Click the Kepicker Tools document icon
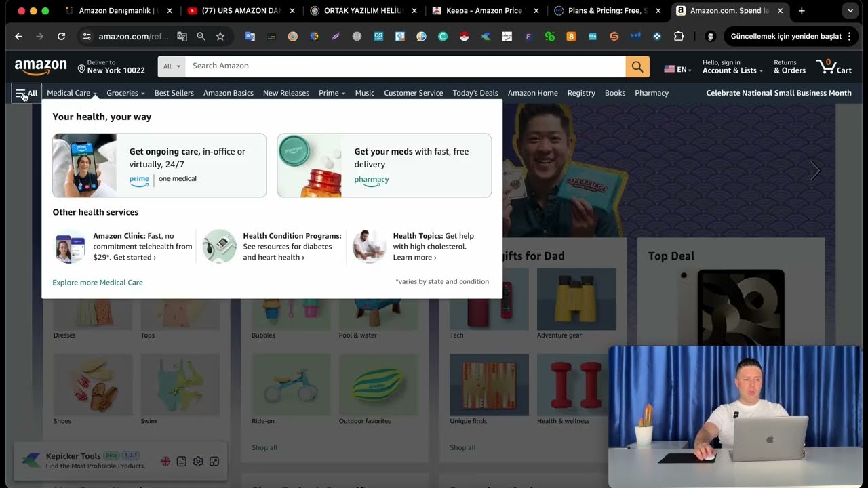The height and width of the screenshot is (488, 868). point(182,461)
